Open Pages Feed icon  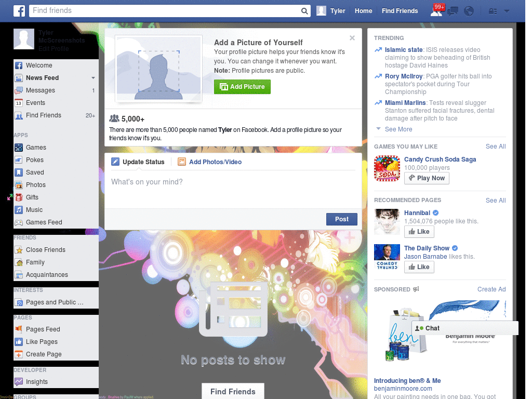point(19,329)
